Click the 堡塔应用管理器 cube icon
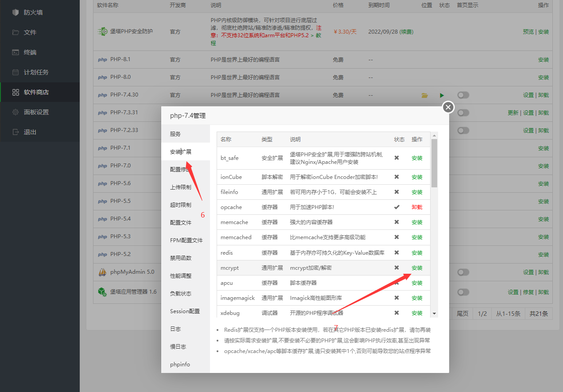The image size is (563, 392). click(x=102, y=291)
